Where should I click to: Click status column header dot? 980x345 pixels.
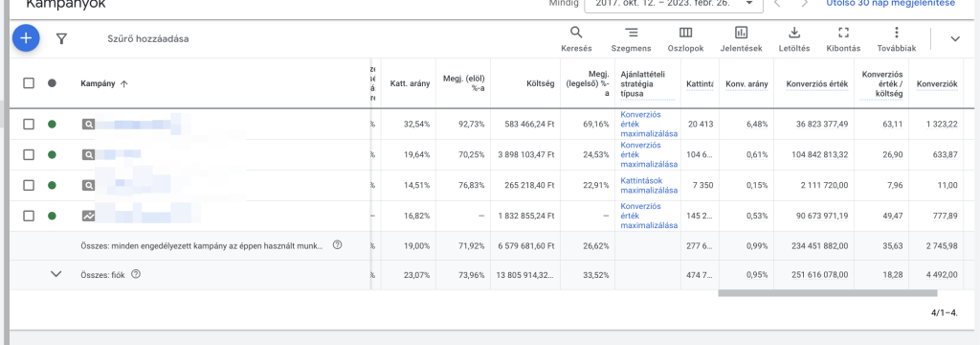(x=52, y=82)
